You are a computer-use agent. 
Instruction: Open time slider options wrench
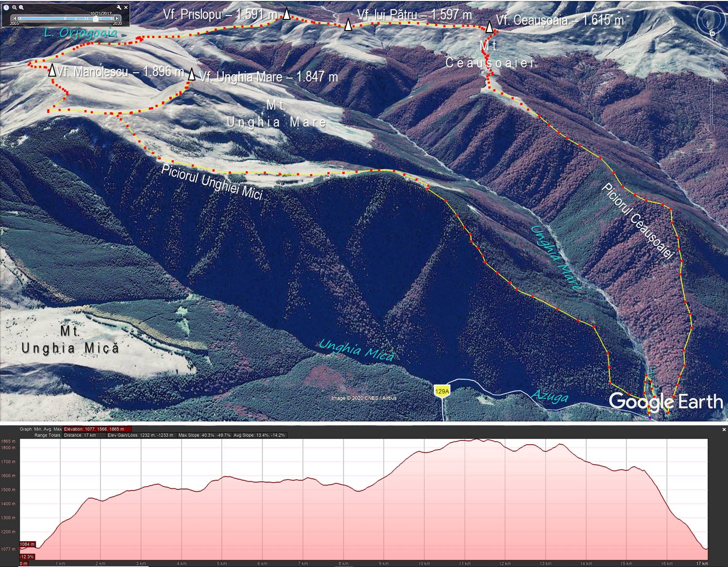click(x=119, y=7)
